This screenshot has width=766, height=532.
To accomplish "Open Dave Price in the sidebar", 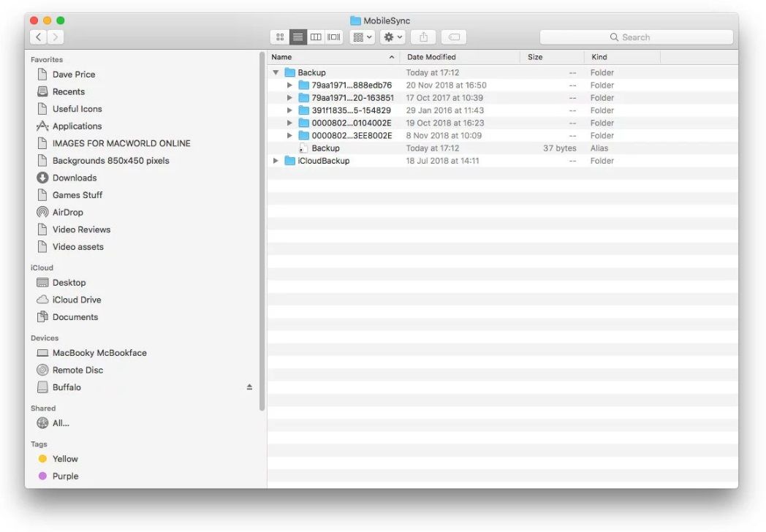I will click(x=74, y=75).
